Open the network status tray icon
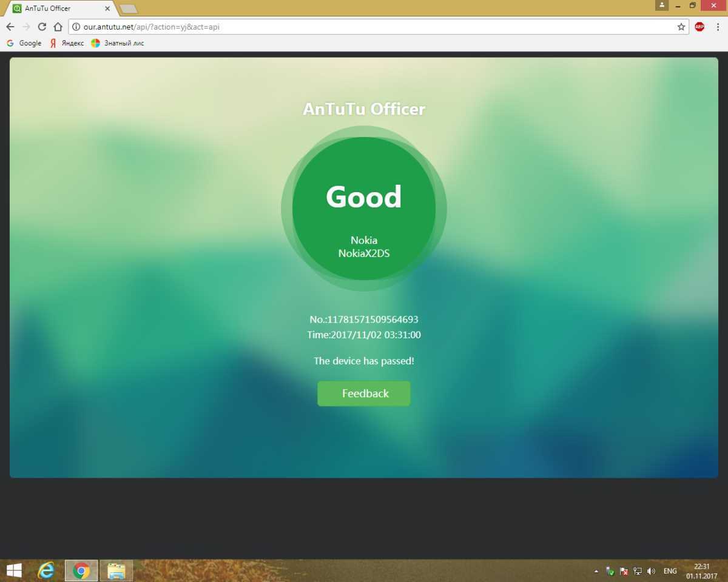 (x=638, y=571)
